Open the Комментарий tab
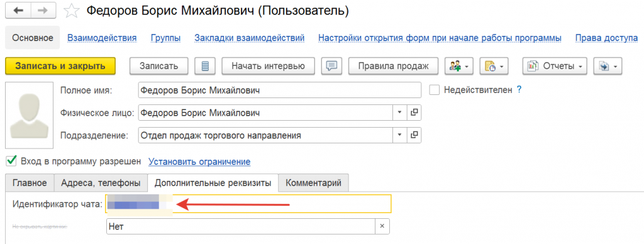Image resolution: width=644 pixels, height=244 pixels. pos(313,183)
